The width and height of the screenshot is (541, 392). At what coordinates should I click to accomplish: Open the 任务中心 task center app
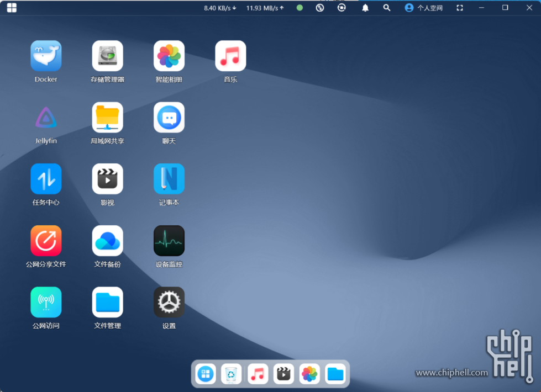click(46, 179)
